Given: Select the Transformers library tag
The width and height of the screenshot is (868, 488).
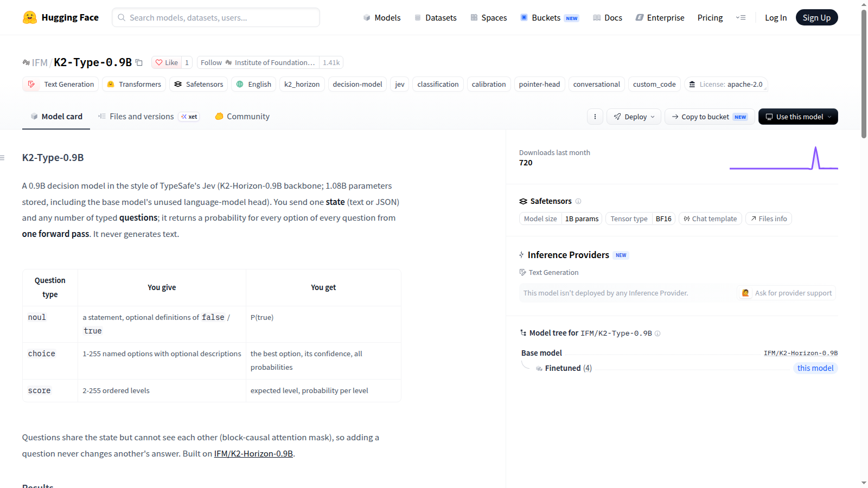Looking at the screenshot, I should point(134,84).
